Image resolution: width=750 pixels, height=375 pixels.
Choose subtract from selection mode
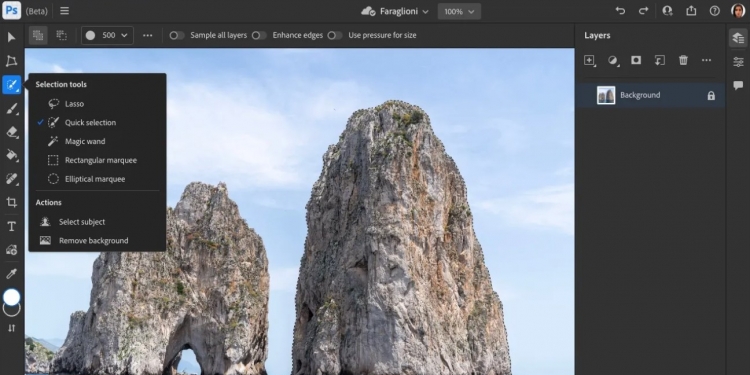(x=62, y=35)
